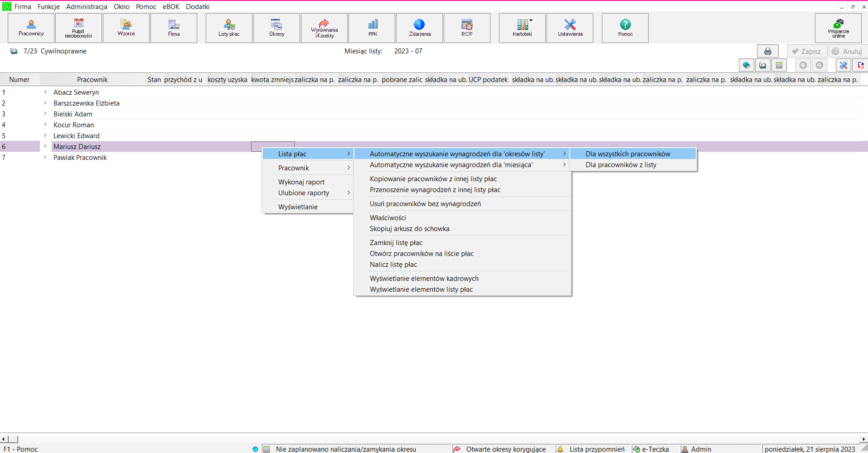Open the Dodatki menu
The width and height of the screenshot is (868, 453).
click(x=198, y=6)
